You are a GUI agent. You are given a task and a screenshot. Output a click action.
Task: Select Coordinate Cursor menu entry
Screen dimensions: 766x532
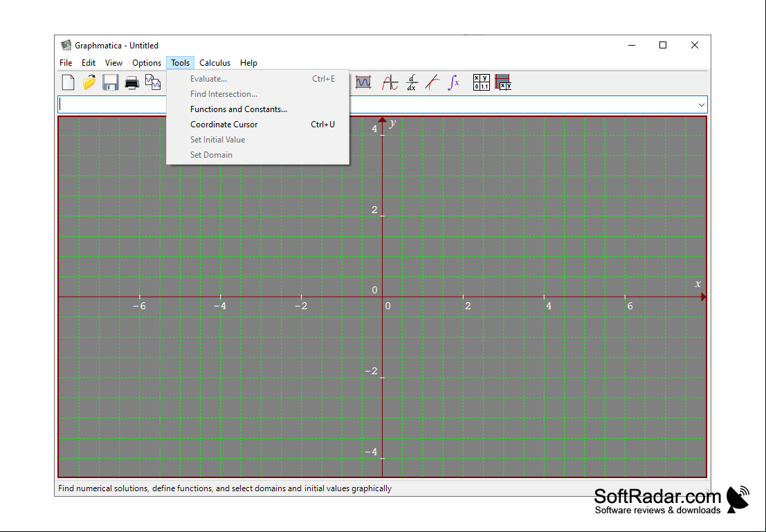258,124
